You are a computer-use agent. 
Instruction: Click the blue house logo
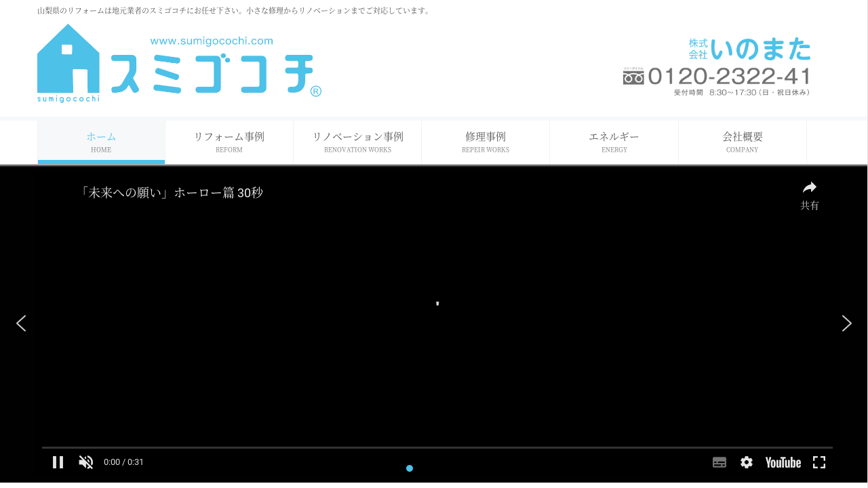(68, 63)
